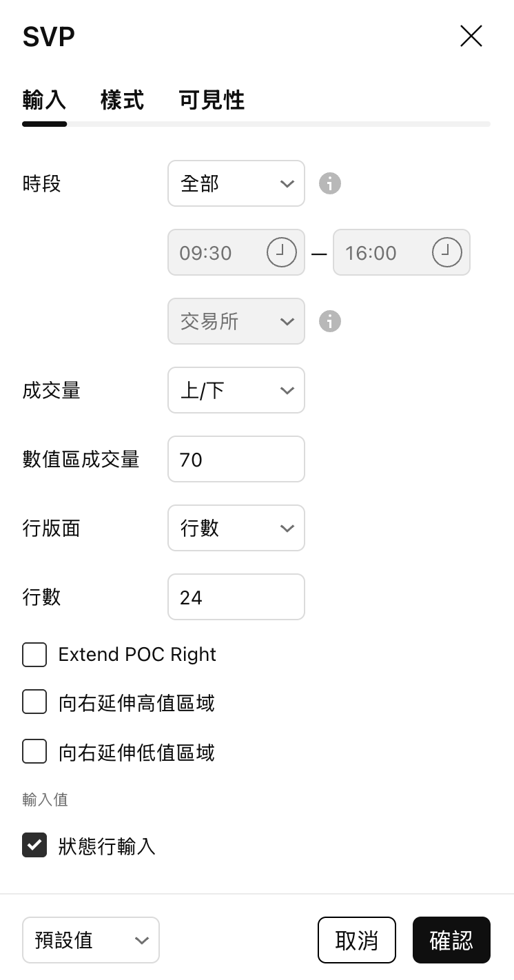
Task: Enable Extend POC Right checkbox
Action: pyautogui.click(x=34, y=655)
